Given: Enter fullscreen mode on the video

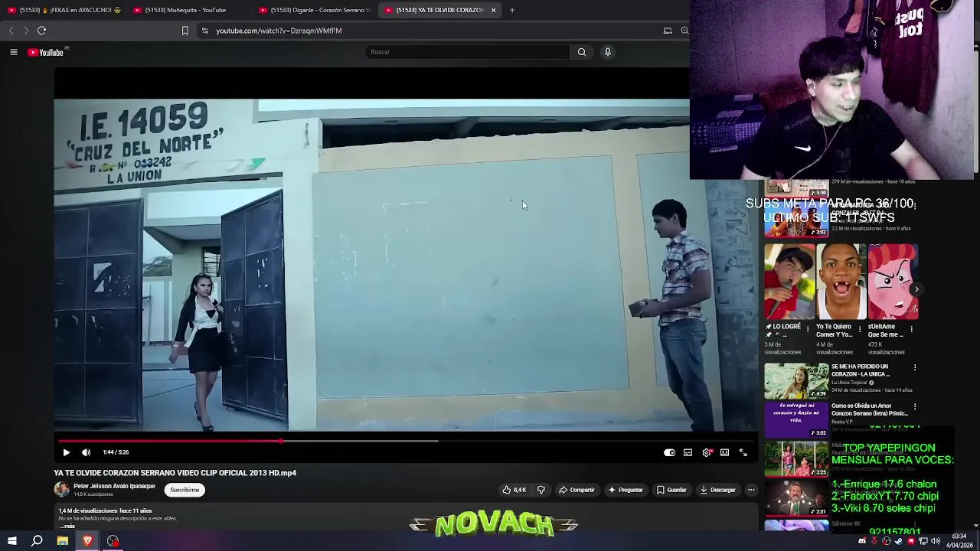Looking at the screenshot, I should (x=743, y=452).
